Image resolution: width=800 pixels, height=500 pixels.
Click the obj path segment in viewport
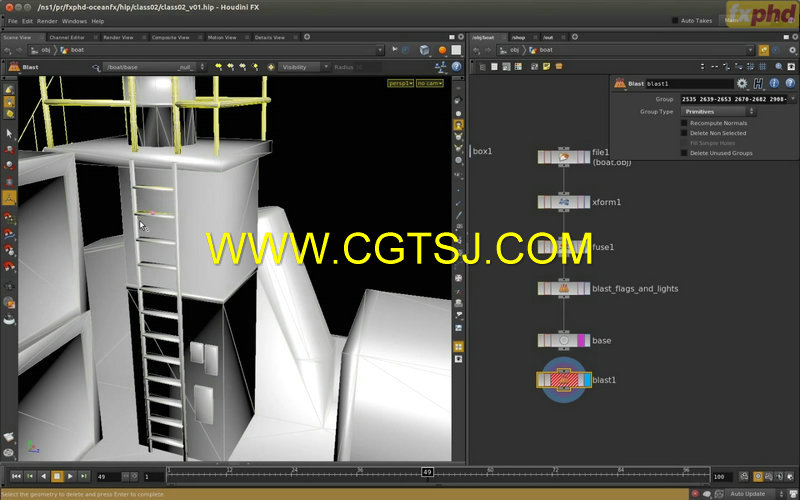(45, 50)
